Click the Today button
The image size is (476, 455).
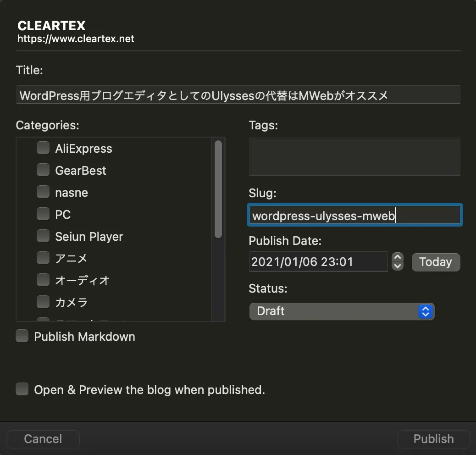click(435, 262)
